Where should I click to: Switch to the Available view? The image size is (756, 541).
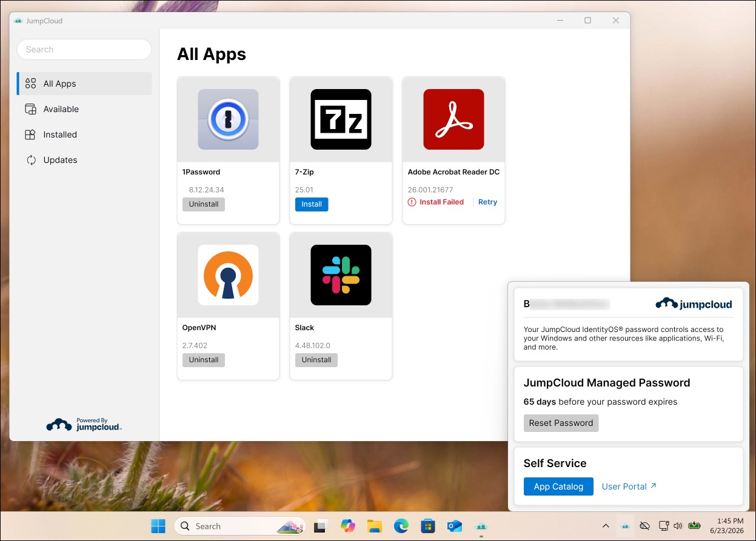[84, 109]
